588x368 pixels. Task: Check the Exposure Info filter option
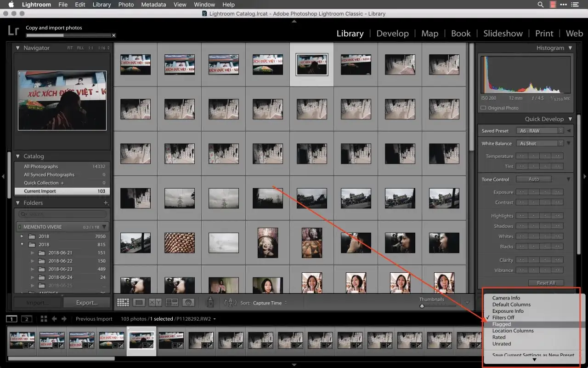(507, 310)
